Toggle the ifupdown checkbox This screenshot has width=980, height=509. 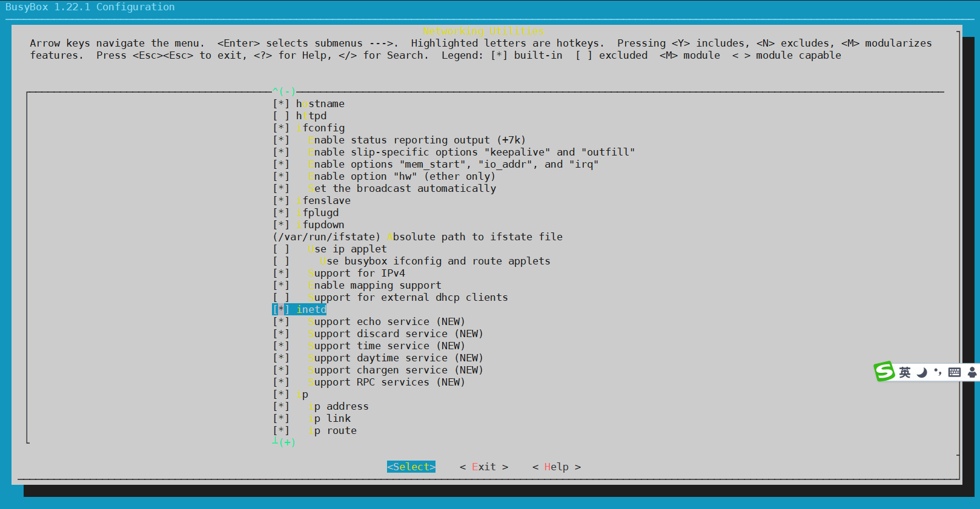[x=281, y=225]
